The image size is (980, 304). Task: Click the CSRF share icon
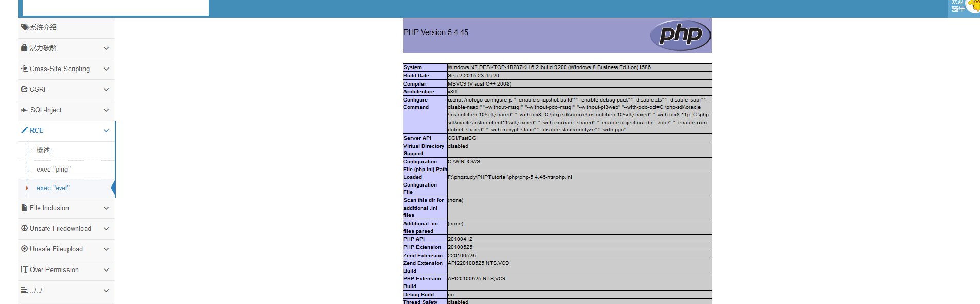point(24,89)
